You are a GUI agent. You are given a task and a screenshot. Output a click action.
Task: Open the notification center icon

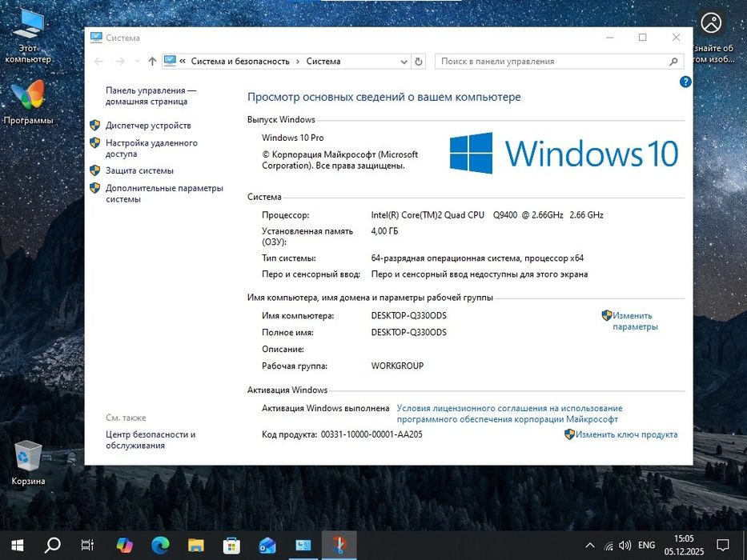(723, 546)
